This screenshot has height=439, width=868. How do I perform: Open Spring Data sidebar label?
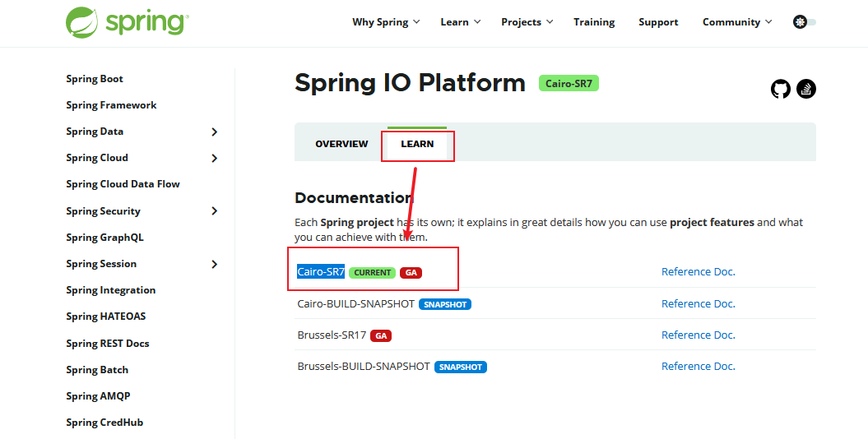[x=95, y=132]
